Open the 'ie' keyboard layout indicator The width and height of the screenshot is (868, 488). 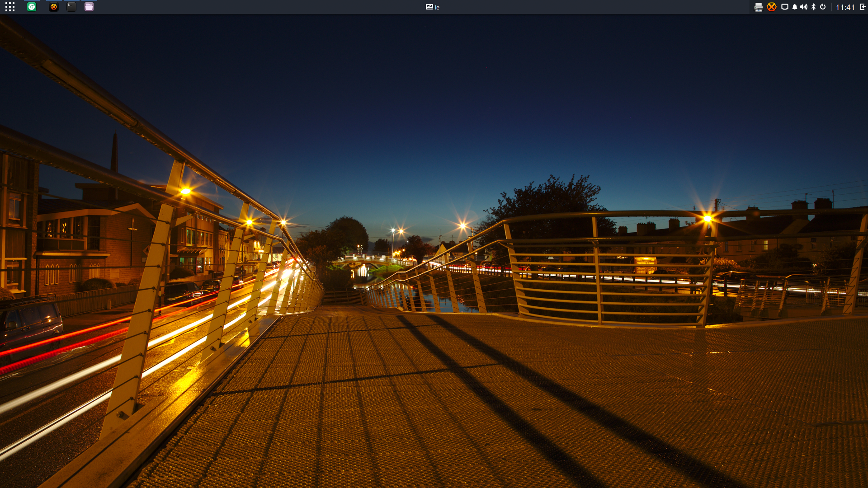433,7
